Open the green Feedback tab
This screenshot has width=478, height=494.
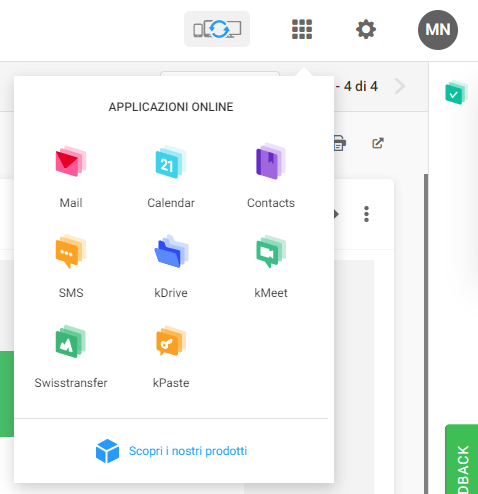point(462,459)
